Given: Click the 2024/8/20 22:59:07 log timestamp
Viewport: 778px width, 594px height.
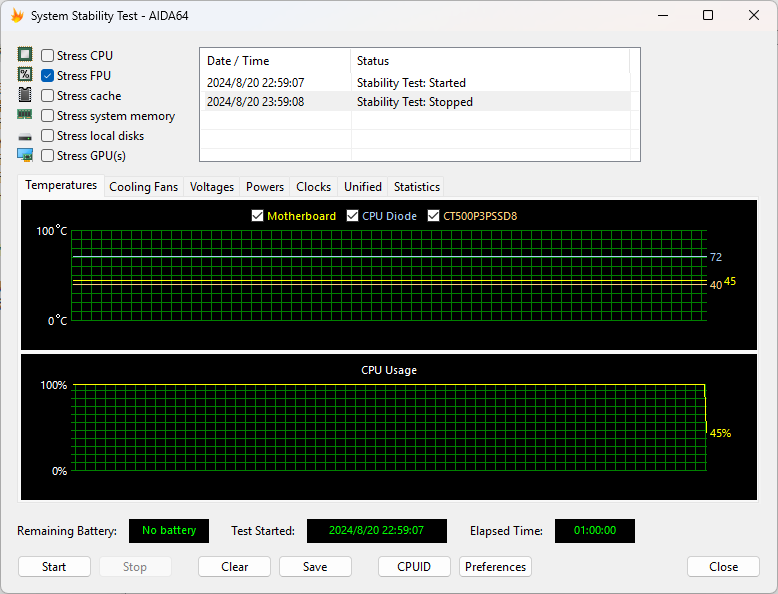Looking at the screenshot, I should (256, 82).
